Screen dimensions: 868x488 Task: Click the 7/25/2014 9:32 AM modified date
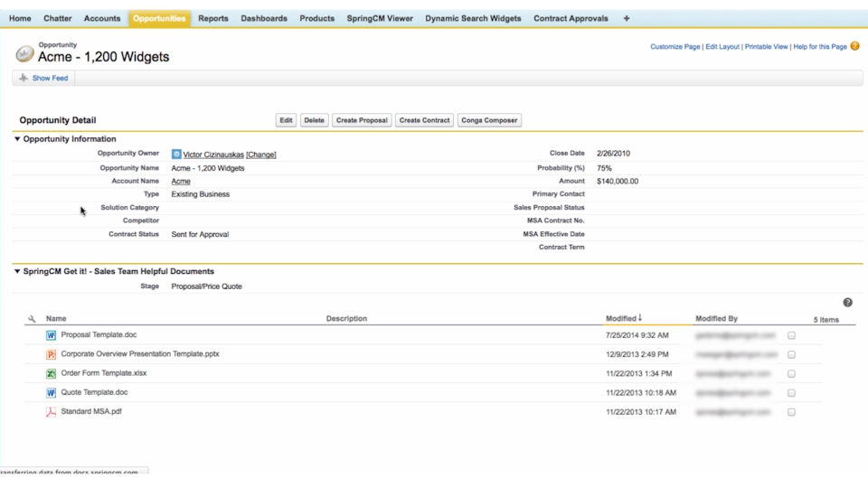coord(637,335)
